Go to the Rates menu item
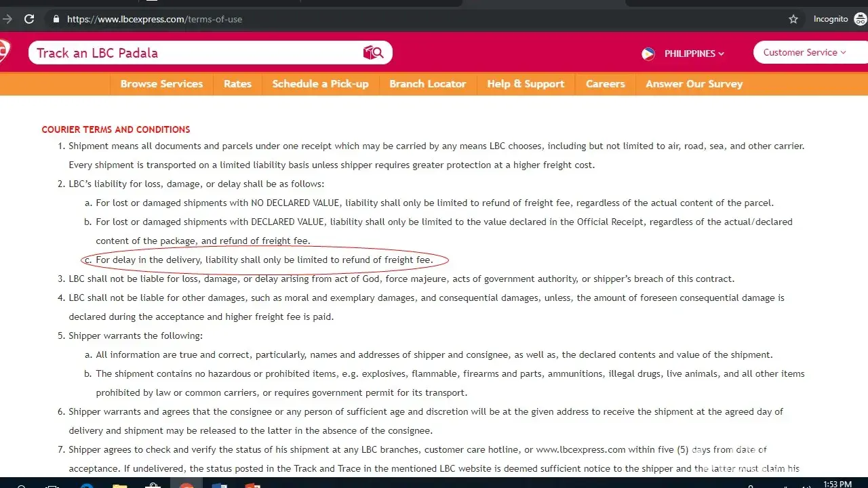This screenshot has width=868, height=488. (237, 84)
